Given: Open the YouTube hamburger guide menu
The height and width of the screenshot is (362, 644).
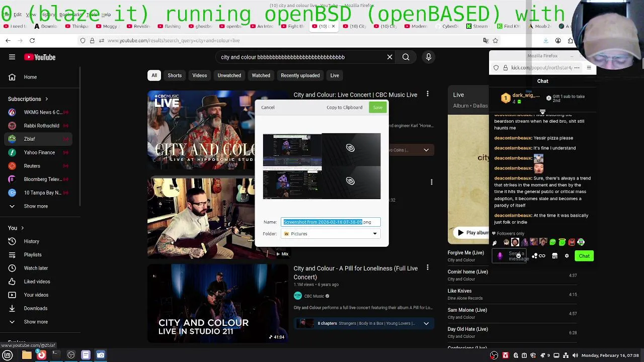Looking at the screenshot, I should coord(12,57).
